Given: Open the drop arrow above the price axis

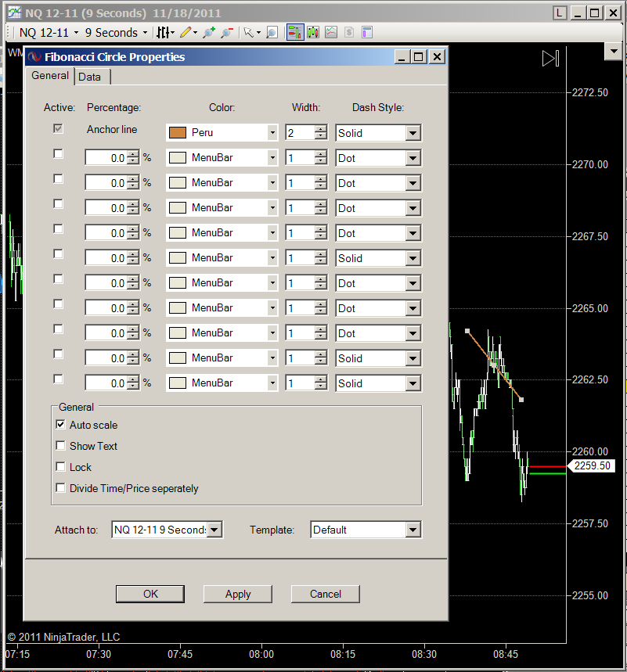Looking at the screenshot, I should click(x=614, y=52).
